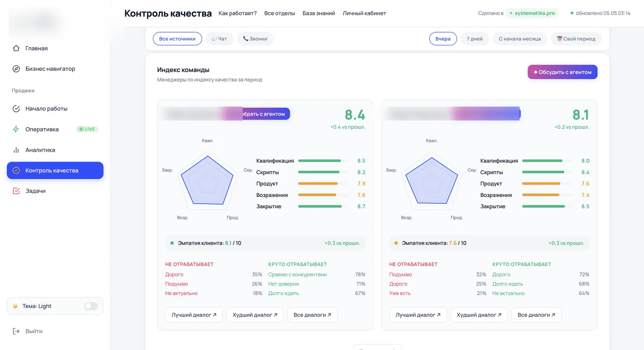Click обновлено 05.05 03:14 status
Image resolution: width=644 pixels, height=350 pixels.
(x=600, y=13)
